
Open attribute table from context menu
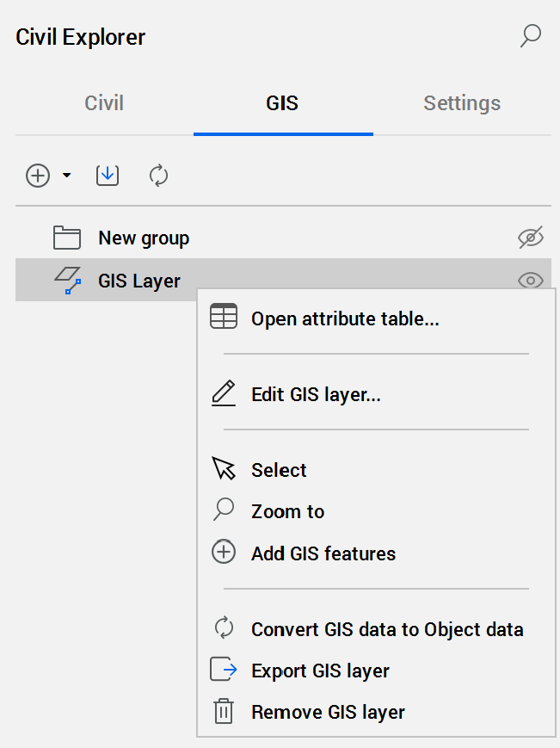coord(345,319)
